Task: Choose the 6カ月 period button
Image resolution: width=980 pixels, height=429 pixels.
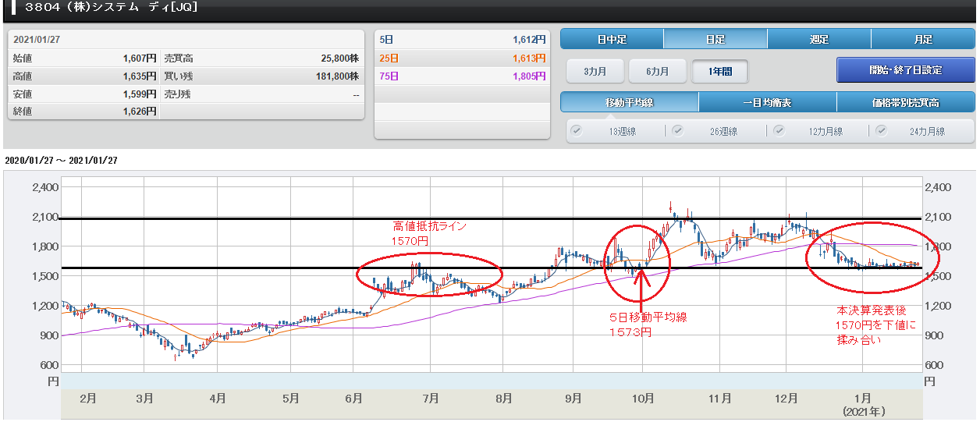Action: [657, 71]
